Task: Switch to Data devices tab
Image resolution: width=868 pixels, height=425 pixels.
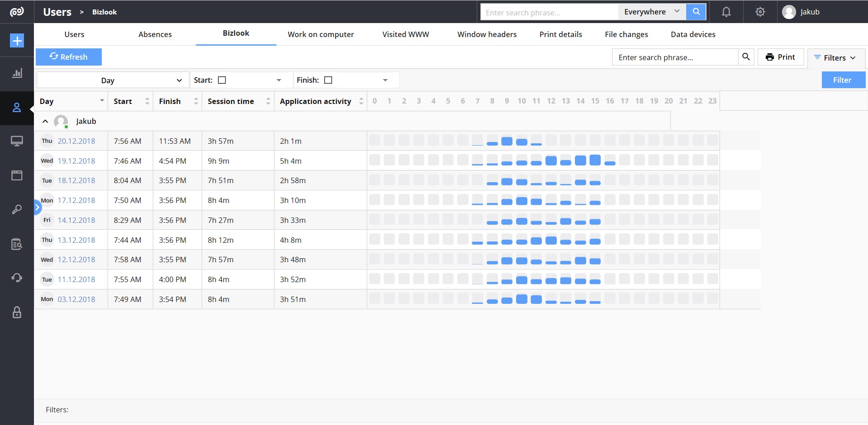Action: 693,34
